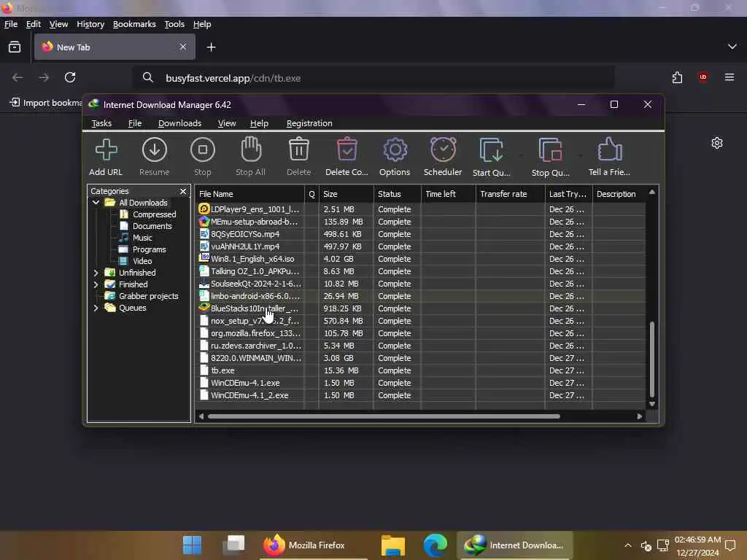Open Firefox Bookmarks menu
Image resolution: width=747 pixels, height=560 pixels.
pyautogui.click(x=134, y=24)
